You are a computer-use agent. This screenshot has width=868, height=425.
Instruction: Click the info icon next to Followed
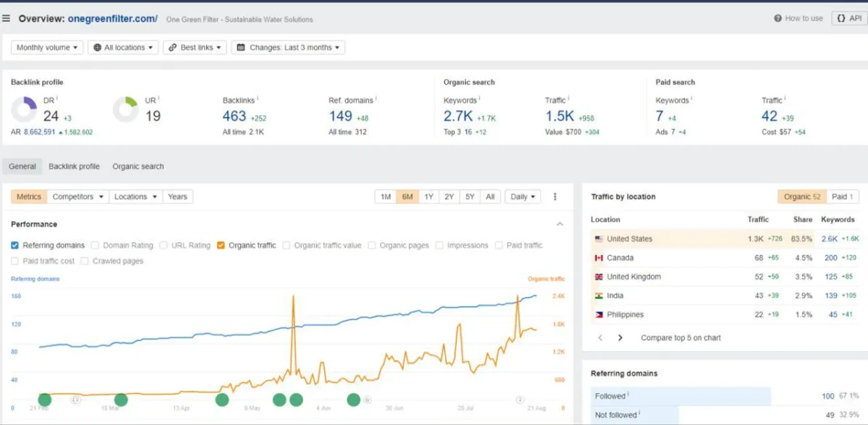pyautogui.click(x=628, y=395)
